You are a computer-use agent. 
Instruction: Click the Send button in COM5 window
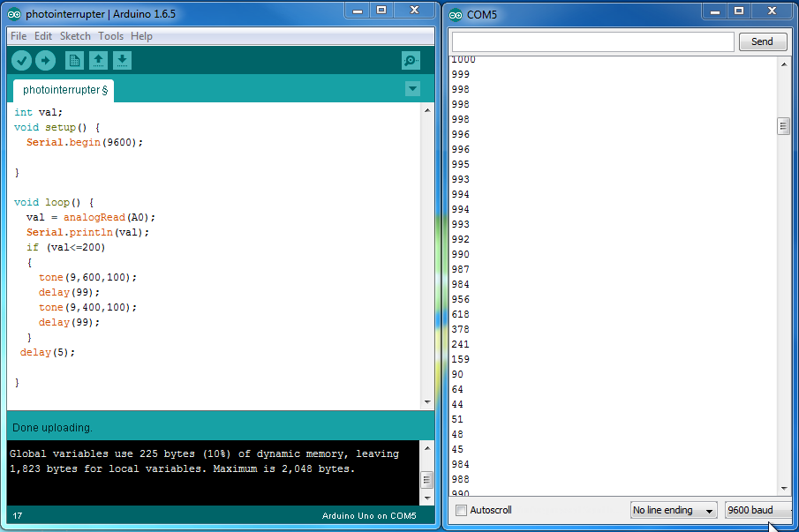pos(762,41)
